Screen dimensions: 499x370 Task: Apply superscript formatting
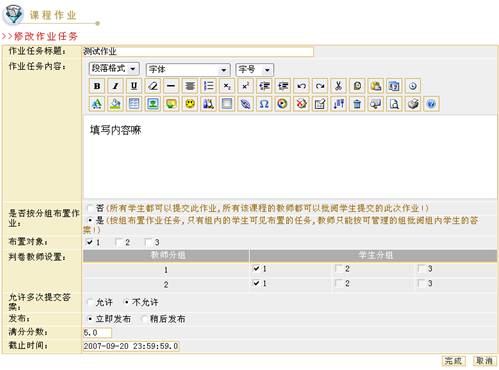pyautogui.click(x=246, y=86)
